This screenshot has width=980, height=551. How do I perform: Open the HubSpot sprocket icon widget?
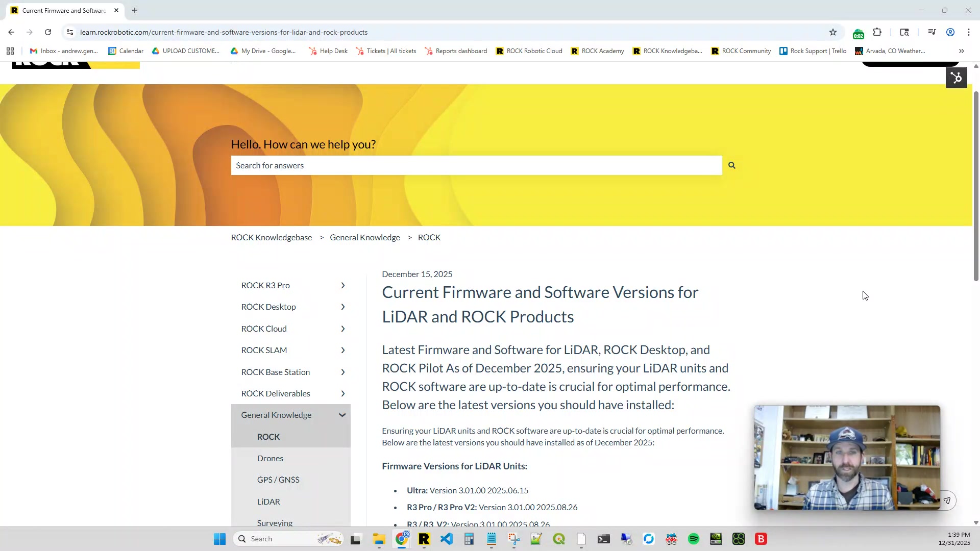956,78
